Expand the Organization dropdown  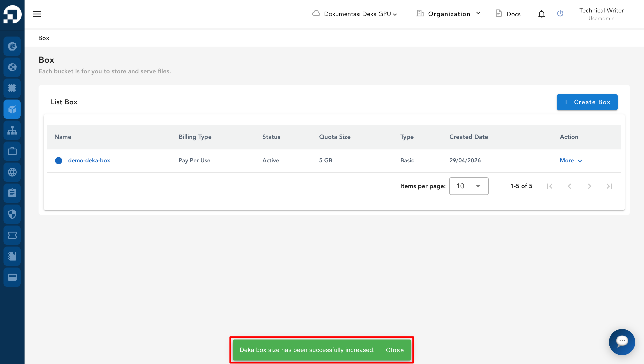click(x=448, y=14)
